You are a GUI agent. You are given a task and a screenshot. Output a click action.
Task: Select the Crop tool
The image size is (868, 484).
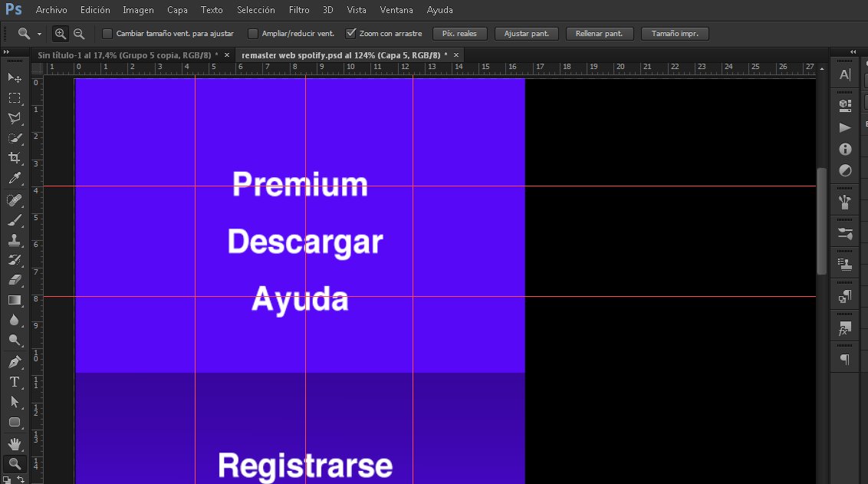click(x=15, y=158)
